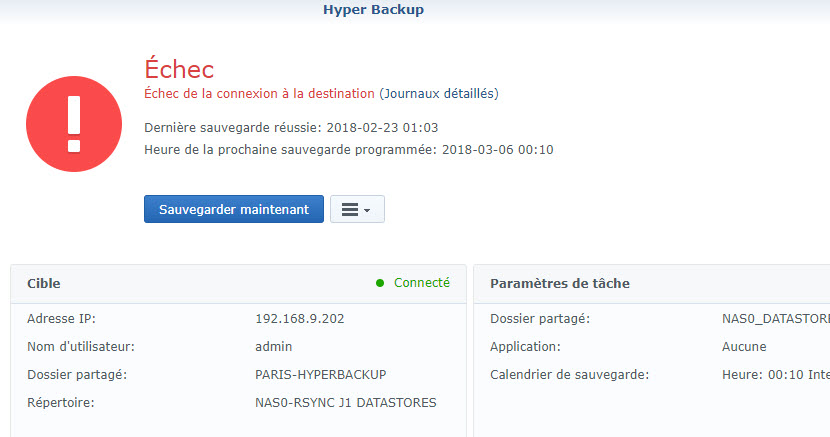The image size is (830, 437).
Task: Click the green Connecté status indicator
Action: tap(413, 283)
